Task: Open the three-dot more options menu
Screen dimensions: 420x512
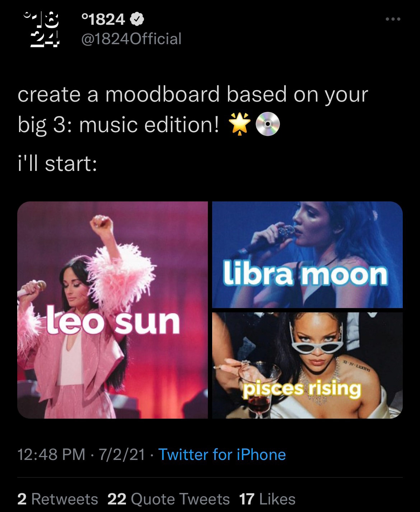Action: coord(393,19)
